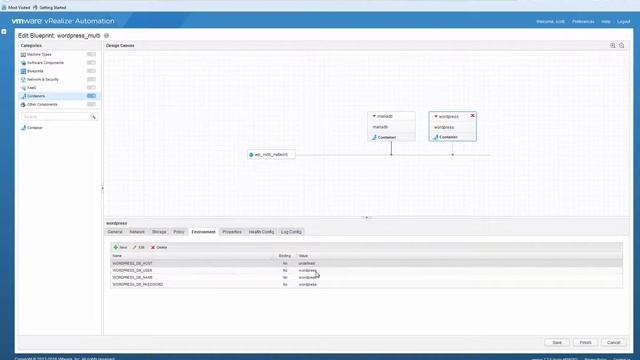Viewport: 640px width, 360px height.
Task: Open the Preferences link
Action: pos(583,21)
